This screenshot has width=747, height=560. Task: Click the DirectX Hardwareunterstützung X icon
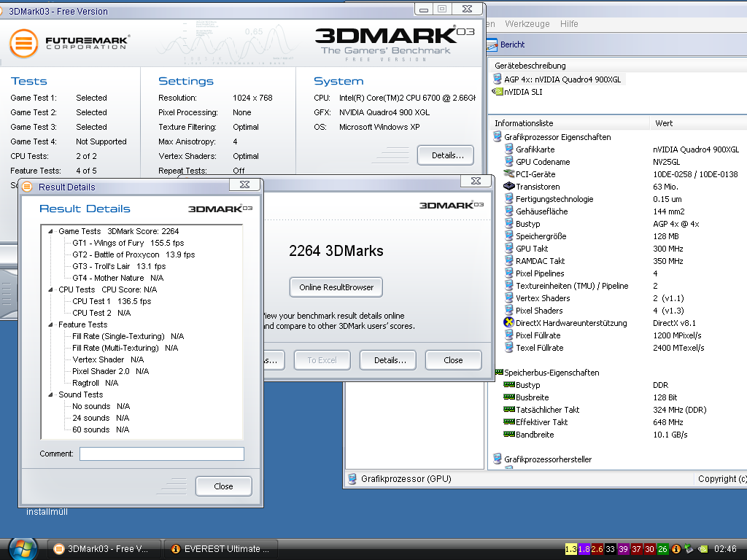508,322
